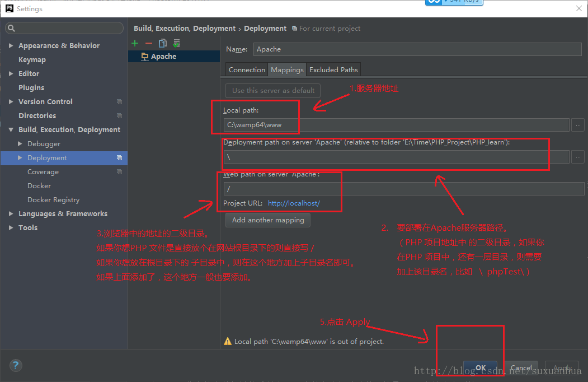Switch to the Connection tab
Image resolution: width=588 pixels, height=382 pixels.
247,70
